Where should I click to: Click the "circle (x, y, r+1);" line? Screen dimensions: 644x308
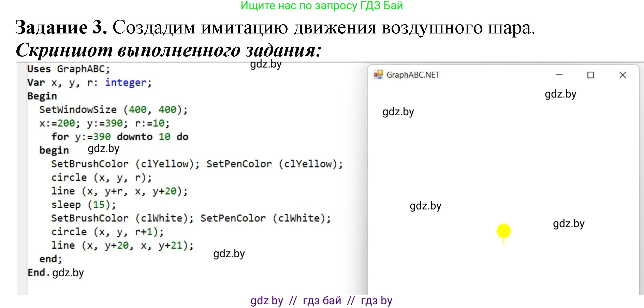pyautogui.click(x=107, y=232)
